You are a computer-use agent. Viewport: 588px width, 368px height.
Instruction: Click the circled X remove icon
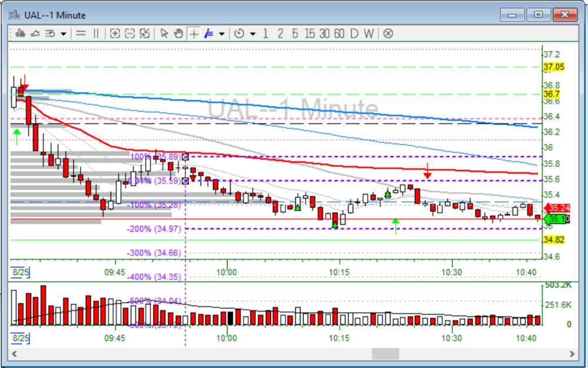[388, 34]
